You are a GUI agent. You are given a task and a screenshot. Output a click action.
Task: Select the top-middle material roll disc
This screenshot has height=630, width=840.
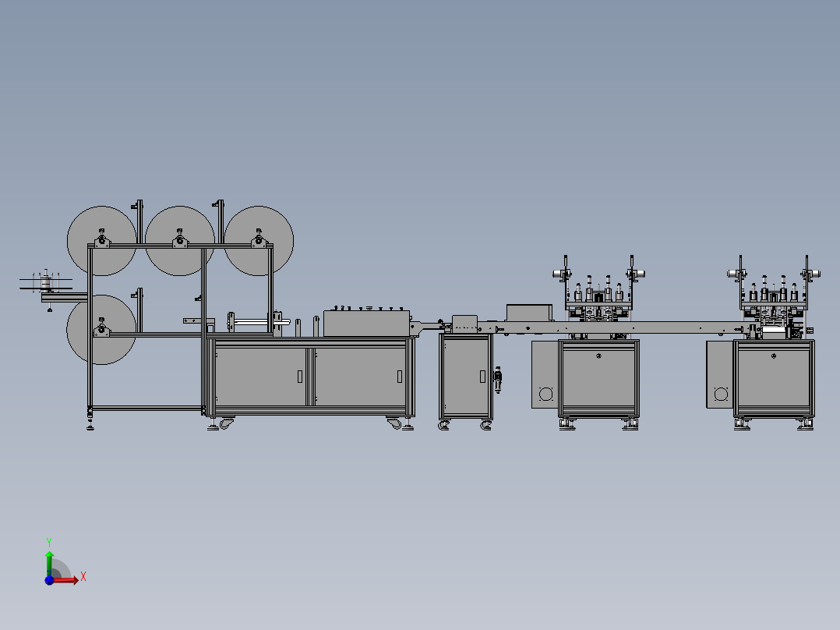180,241
